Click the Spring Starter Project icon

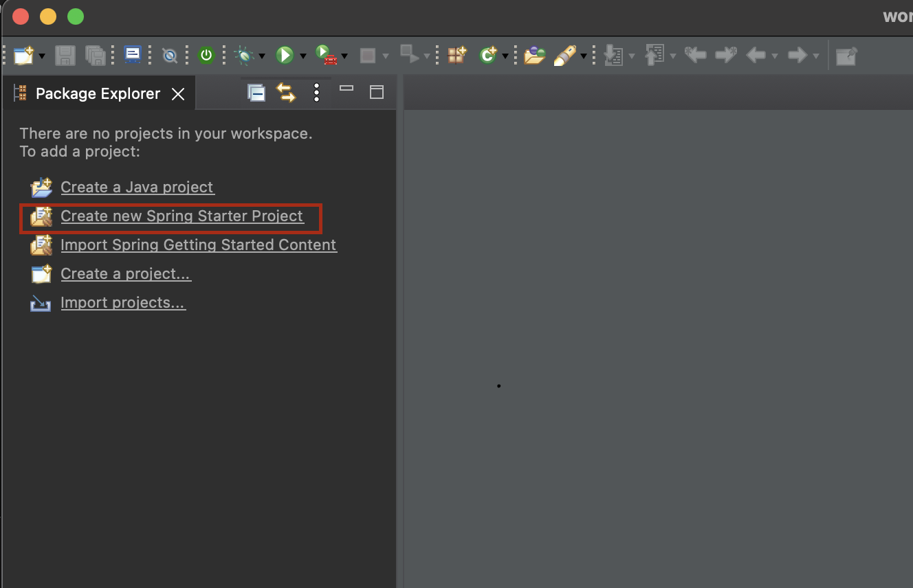coord(41,216)
